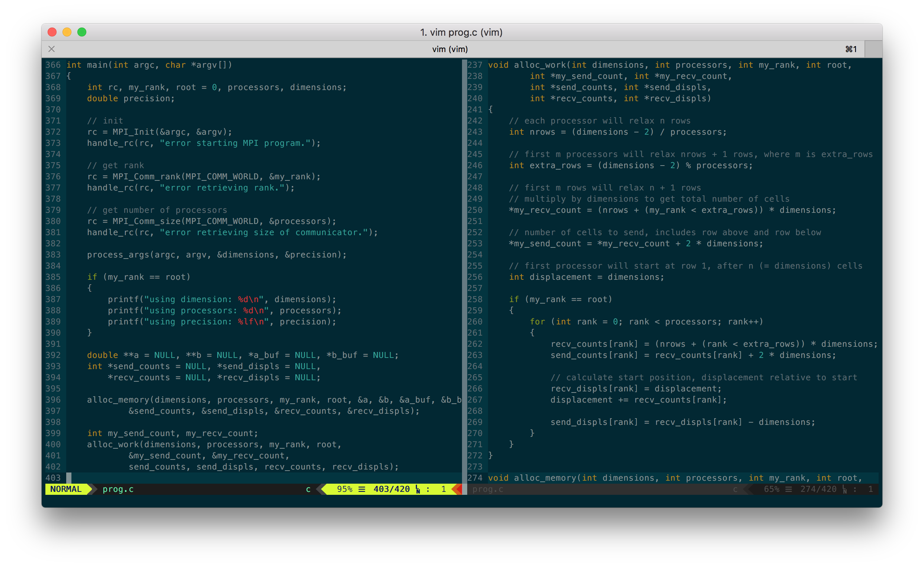Viewport: 924px width, 567px height.
Task: Click comment '// each processor will relax n rows'
Action: point(600,121)
